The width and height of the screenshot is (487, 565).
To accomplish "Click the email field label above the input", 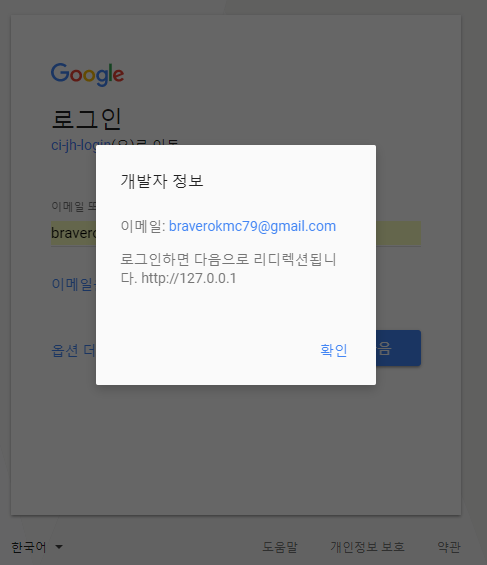I will pos(73,206).
